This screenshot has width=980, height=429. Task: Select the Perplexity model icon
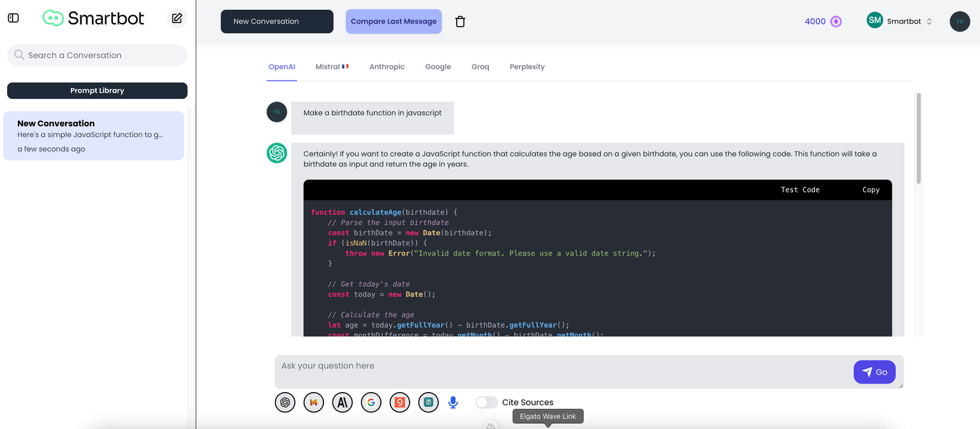pyautogui.click(x=428, y=402)
